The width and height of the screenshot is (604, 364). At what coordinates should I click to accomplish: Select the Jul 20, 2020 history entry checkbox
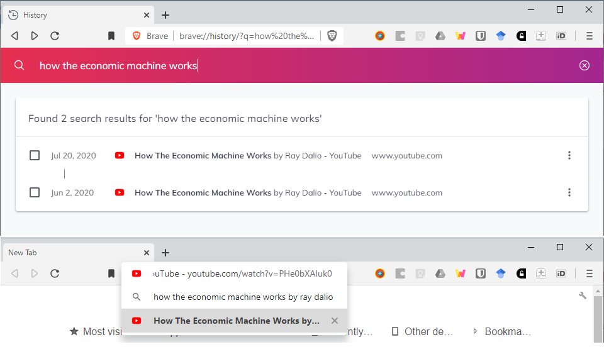[x=35, y=155]
